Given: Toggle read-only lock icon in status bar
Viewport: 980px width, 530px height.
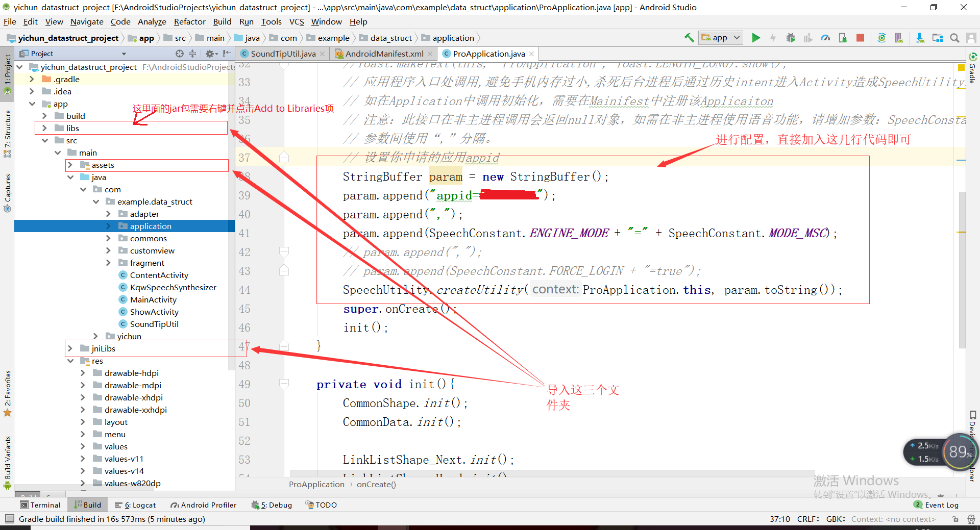Looking at the screenshot, I should 955,519.
